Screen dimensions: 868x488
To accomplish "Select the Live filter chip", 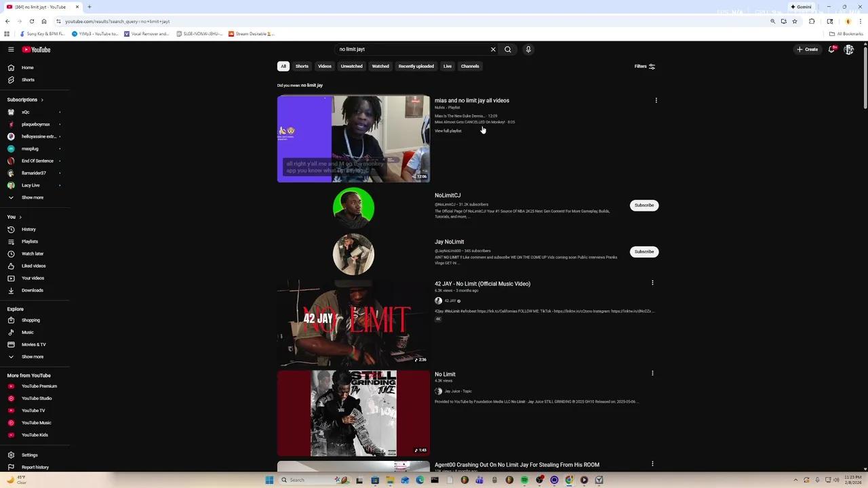I will 448,66.
